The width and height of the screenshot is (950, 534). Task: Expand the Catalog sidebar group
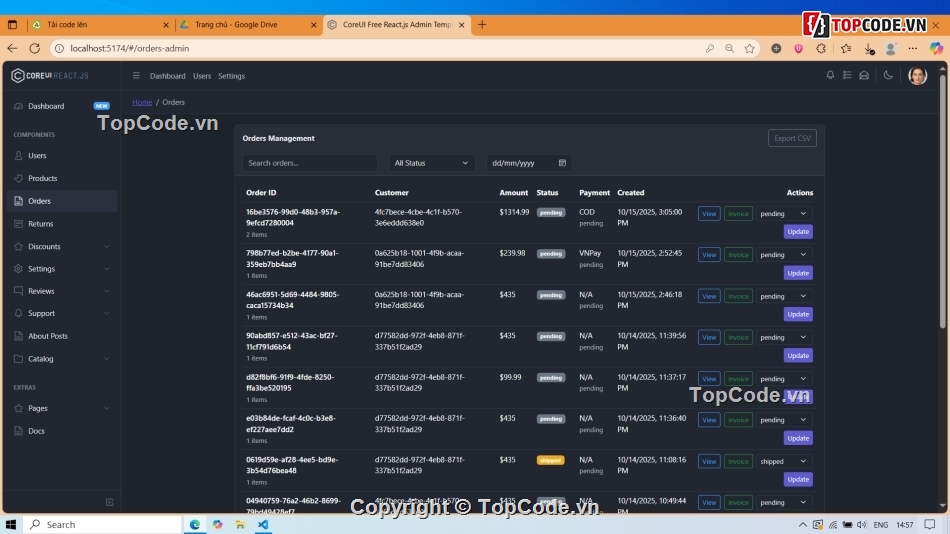(x=62, y=359)
